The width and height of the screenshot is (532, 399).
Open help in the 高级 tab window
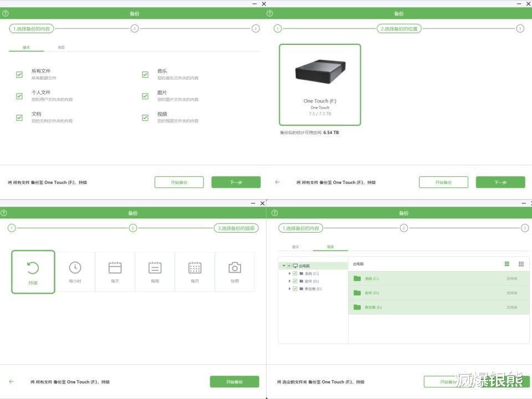(x=275, y=213)
